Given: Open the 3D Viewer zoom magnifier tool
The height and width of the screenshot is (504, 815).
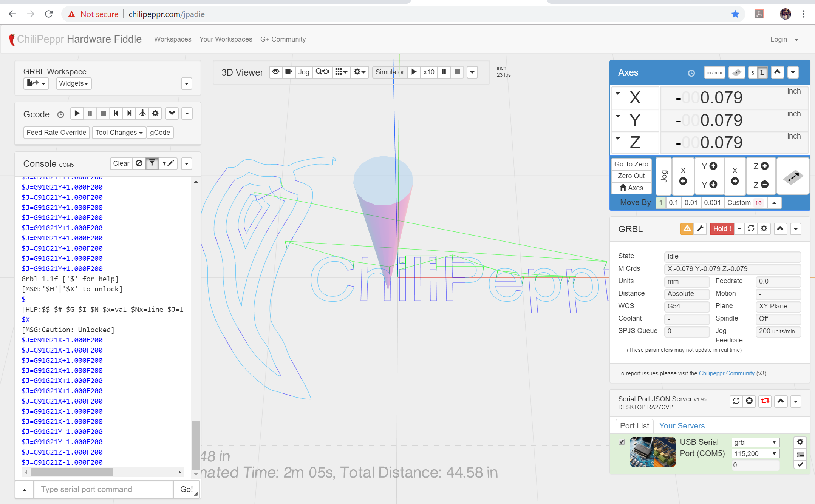Looking at the screenshot, I should coord(322,72).
